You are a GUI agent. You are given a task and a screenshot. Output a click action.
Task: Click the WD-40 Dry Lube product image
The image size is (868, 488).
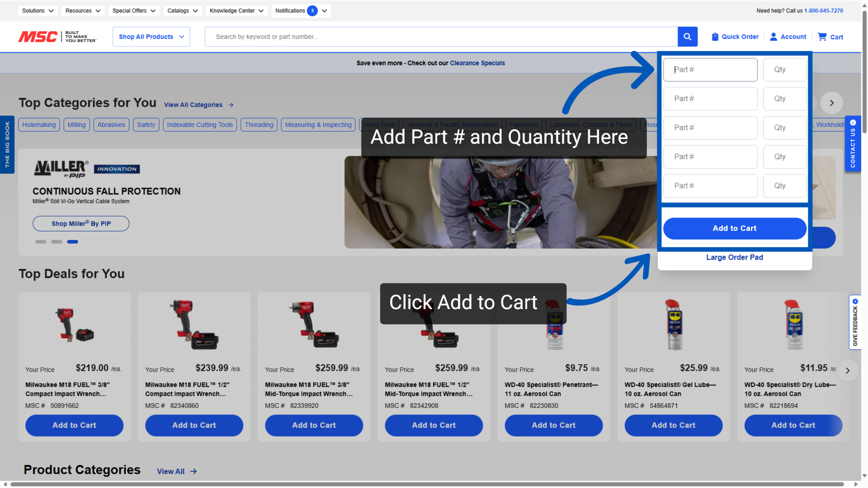tap(793, 325)
